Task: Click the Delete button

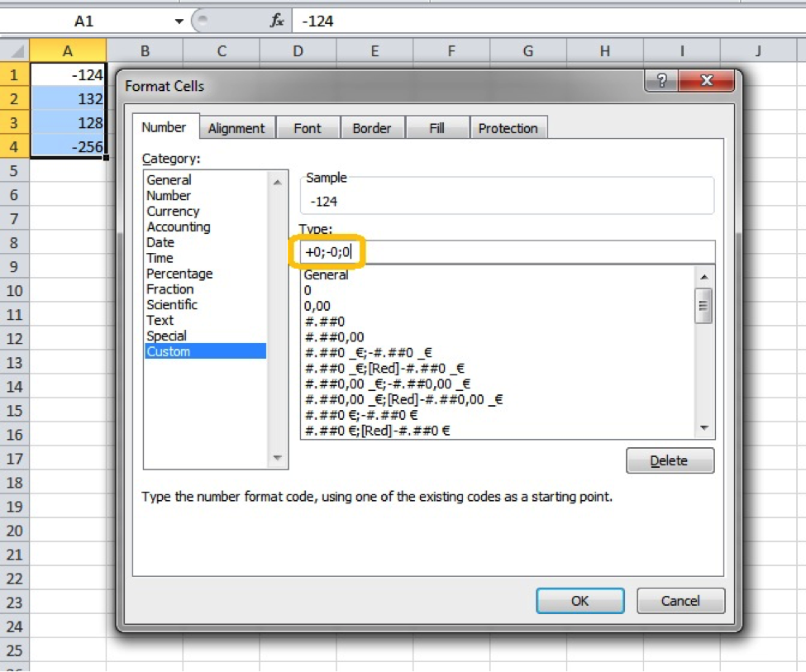Action: tap(670, 460)
